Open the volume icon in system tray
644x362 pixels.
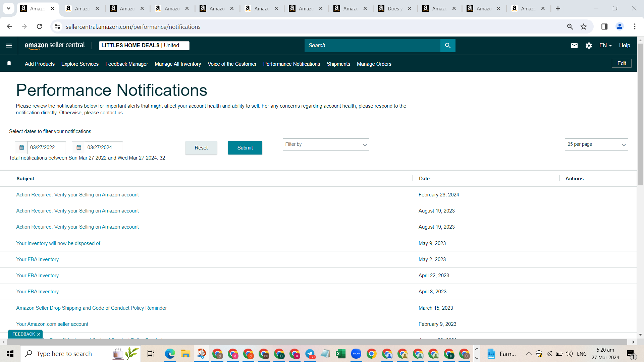[569, 354]
